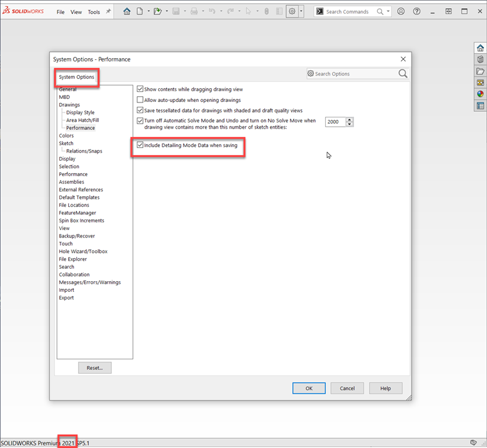Click the OK button

(x=309, y=388)
